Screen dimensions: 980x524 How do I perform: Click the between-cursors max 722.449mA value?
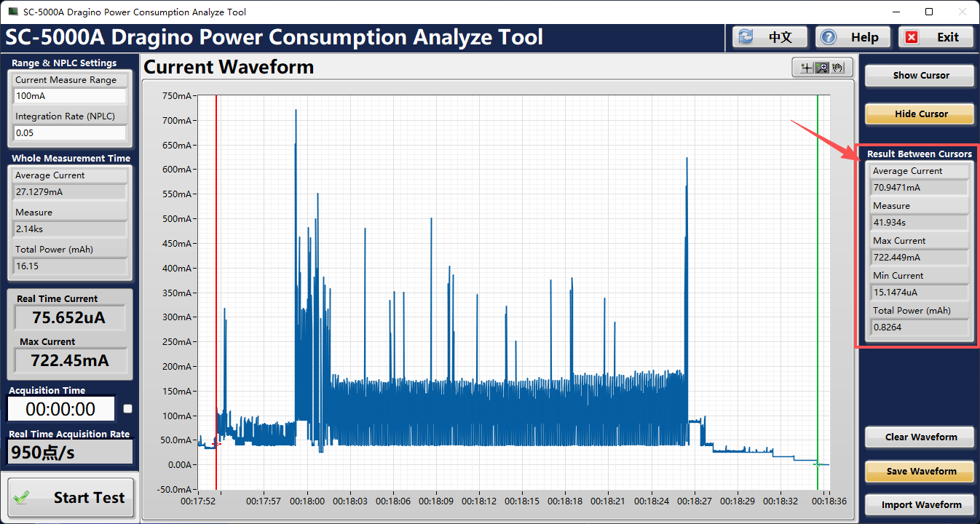tap(920, 258)
